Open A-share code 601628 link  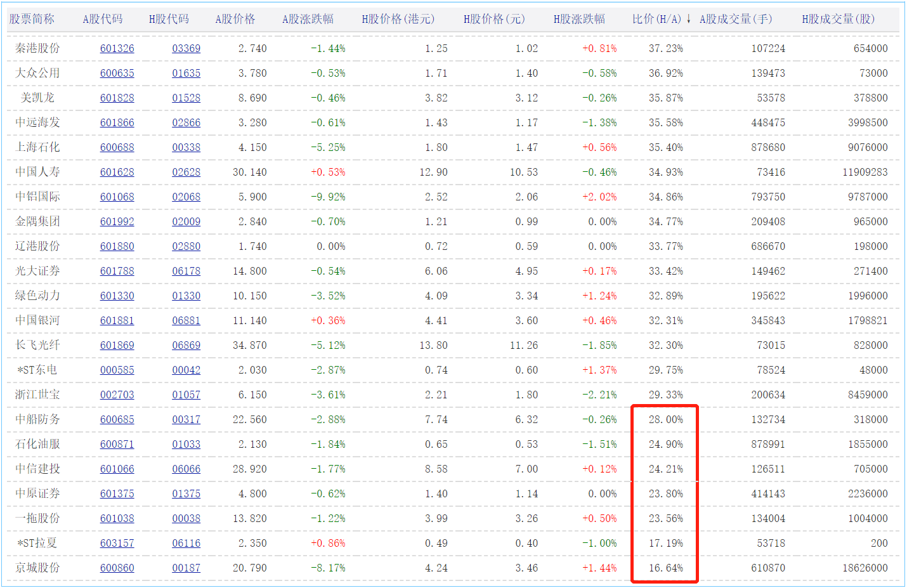pyautogui.click(x=117, y=172)
